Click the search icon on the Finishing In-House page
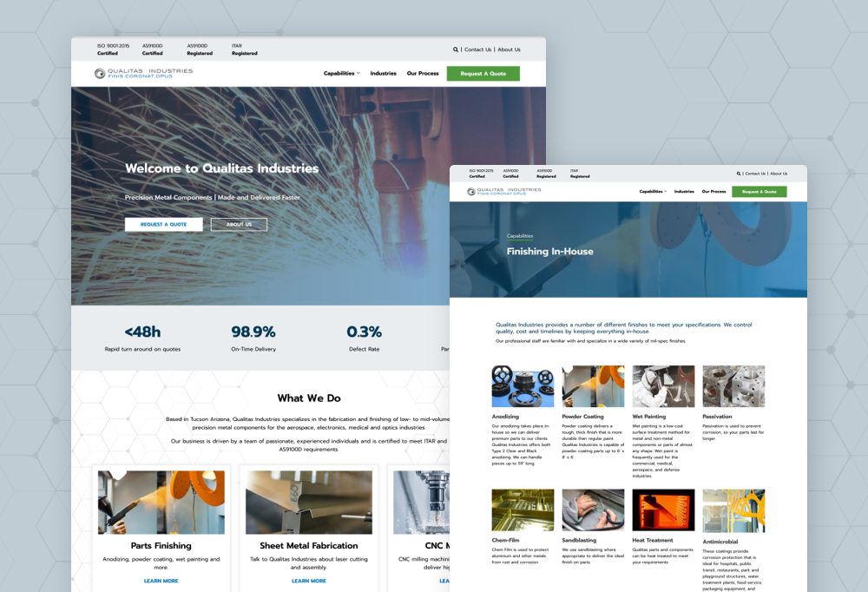Screen dimensions: 868x592 point(739,174)
